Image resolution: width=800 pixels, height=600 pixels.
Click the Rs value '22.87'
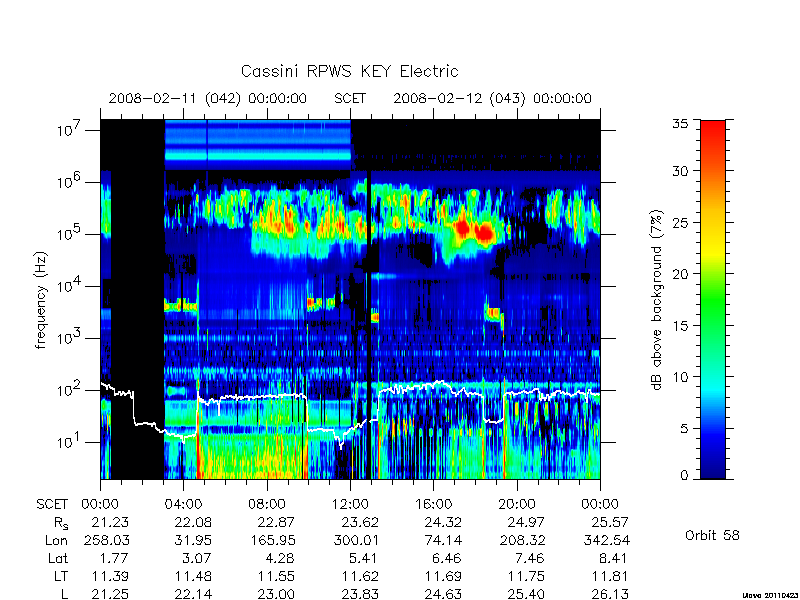click(x=277, y=522)
